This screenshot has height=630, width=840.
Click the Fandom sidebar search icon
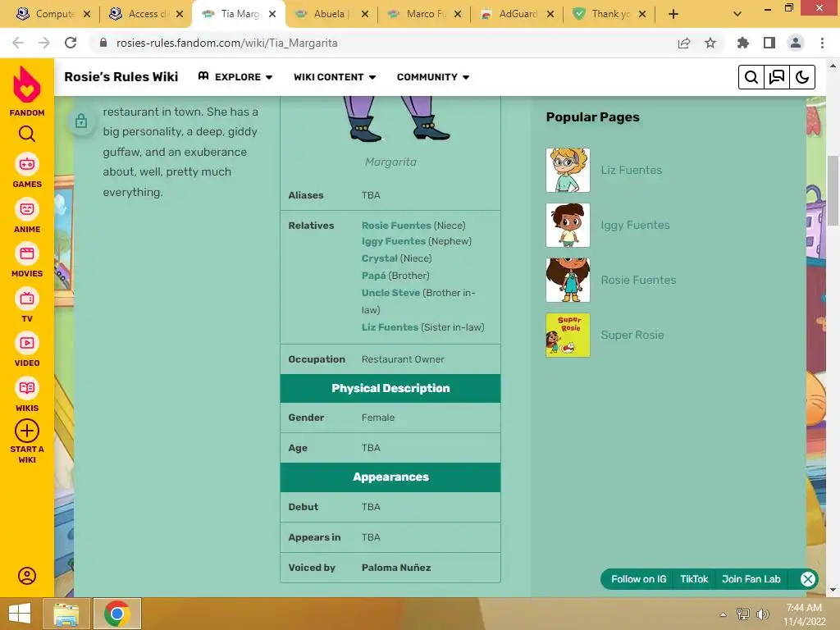pyautogui.click(x=27, y=134)
